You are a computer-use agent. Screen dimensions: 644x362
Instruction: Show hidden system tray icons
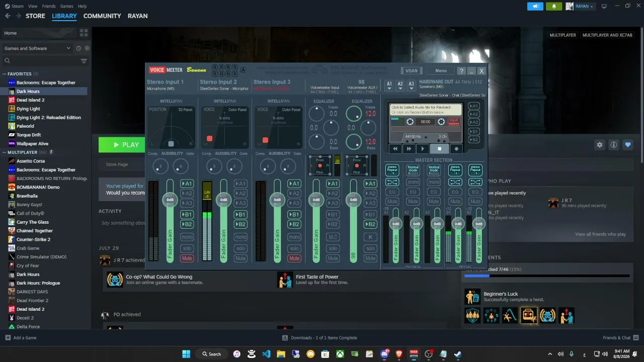tap(549, 354)
